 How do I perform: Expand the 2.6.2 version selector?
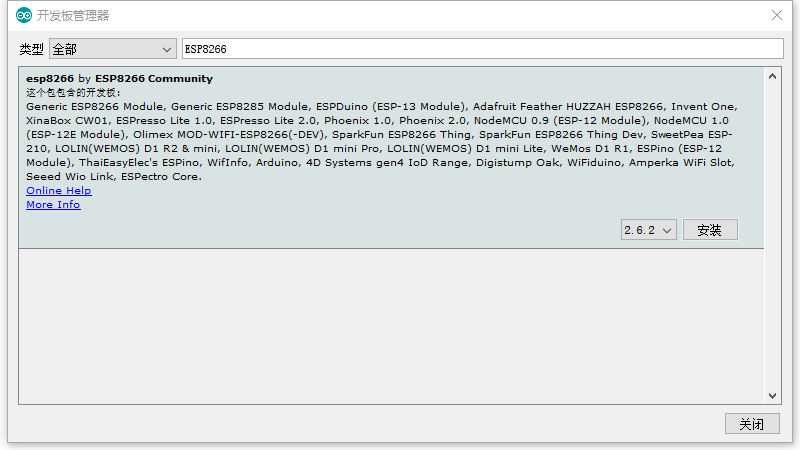tap(648, 230)
